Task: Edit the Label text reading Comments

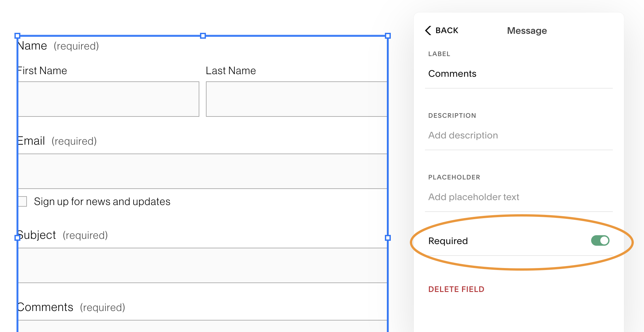Action: (x=452, y=73)
